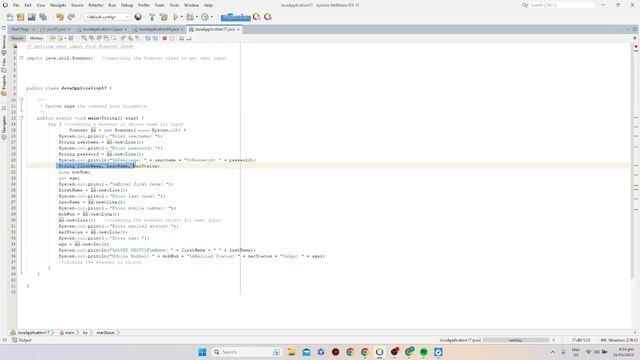Image resolution: width=640 pixels, height=360 pixels.
Task: Click the New File toolbar icon
Action: pos(10,17)
